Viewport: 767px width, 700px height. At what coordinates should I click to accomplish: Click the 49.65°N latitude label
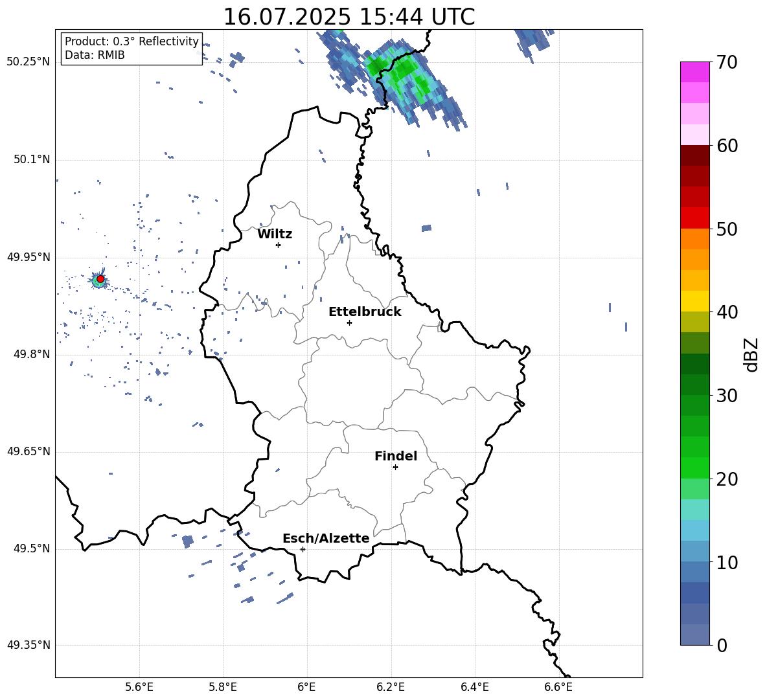(x=29, y=451)
